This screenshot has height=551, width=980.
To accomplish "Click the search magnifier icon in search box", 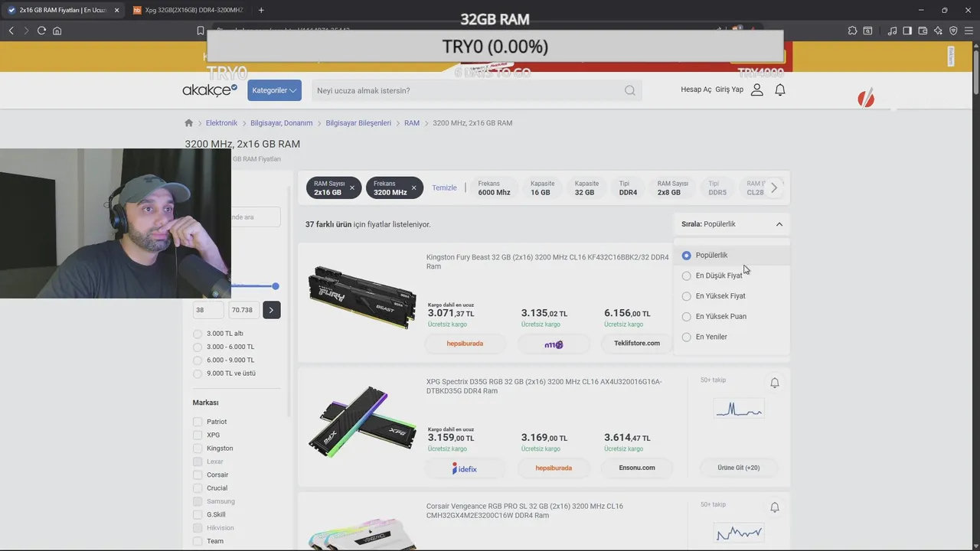I will pyautogui.click(x=630, y=90).
